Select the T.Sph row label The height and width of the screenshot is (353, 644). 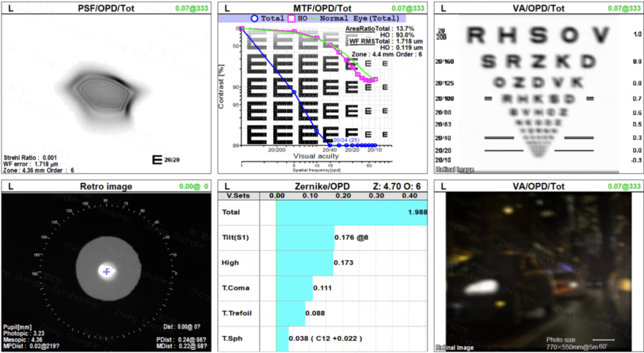[232, 339]
